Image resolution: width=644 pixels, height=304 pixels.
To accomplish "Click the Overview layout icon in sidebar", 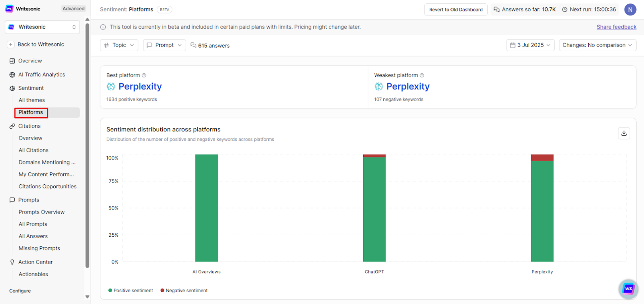I will point(12,61).
